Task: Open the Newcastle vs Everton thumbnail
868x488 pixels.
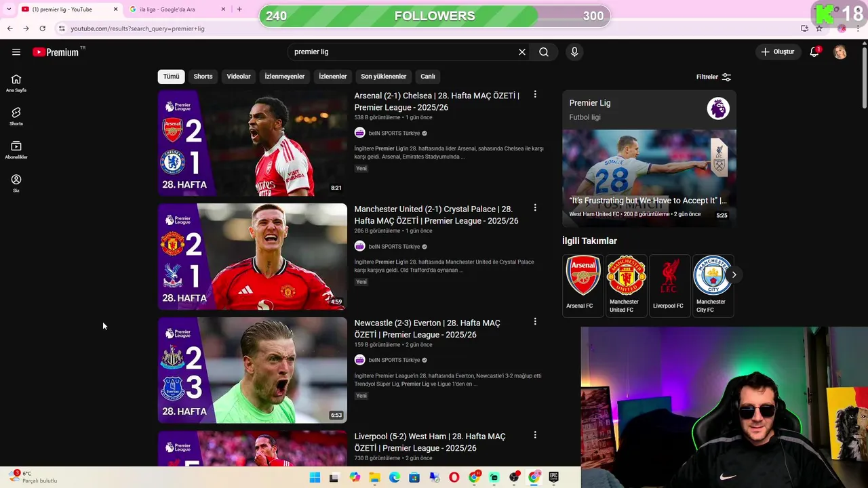Action: [252, 370]
